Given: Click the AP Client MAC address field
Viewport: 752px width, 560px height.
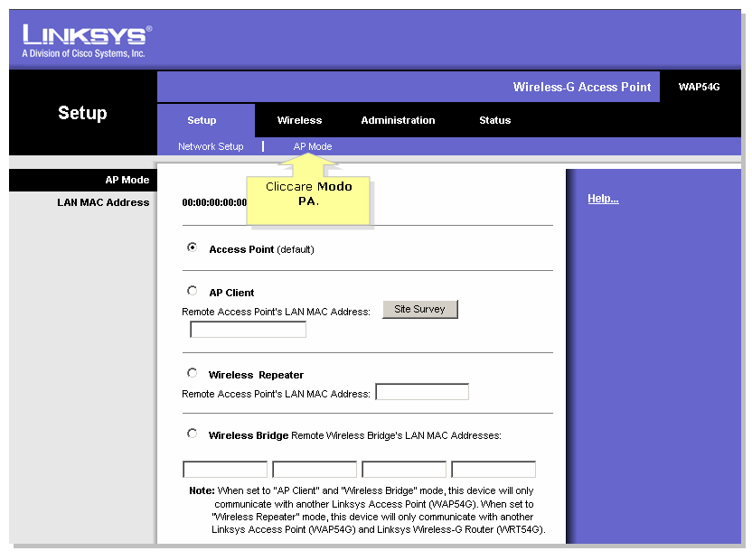Looking at the screenshot, I should click(x=247, y=329).
